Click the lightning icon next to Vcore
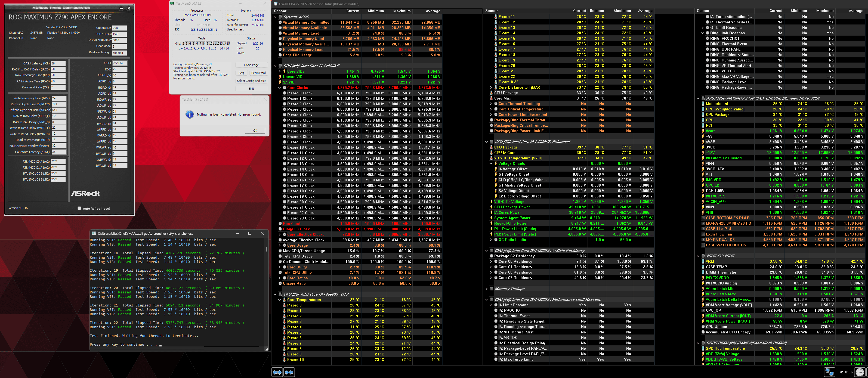868x378 pixels. pyautogui.click(x=703, y=131)
